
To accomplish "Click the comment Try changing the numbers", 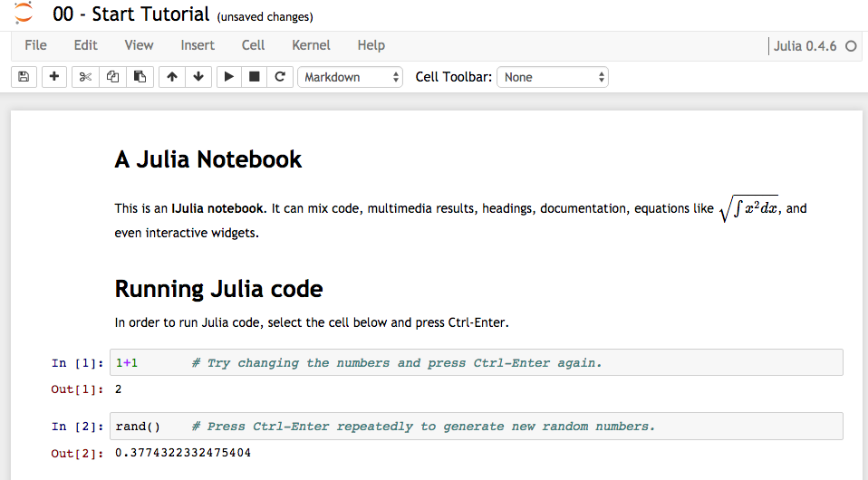I will click(396, 363).
